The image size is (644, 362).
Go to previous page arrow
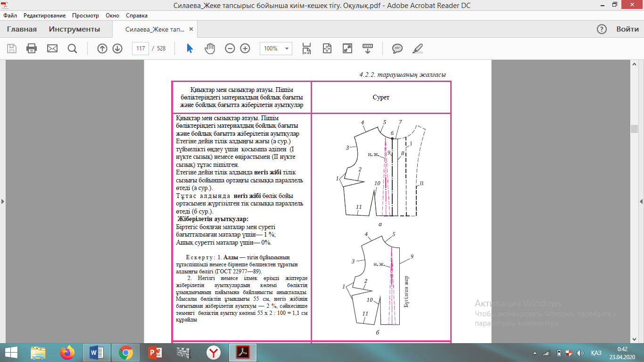tap(102, 49)
